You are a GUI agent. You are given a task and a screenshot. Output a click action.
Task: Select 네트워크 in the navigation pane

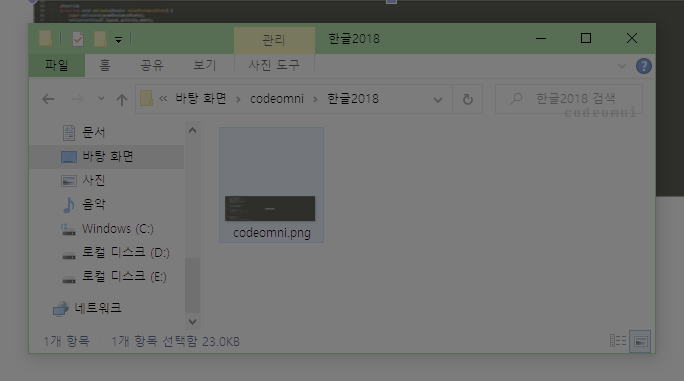pyautogui.click(x=98, y=308)
